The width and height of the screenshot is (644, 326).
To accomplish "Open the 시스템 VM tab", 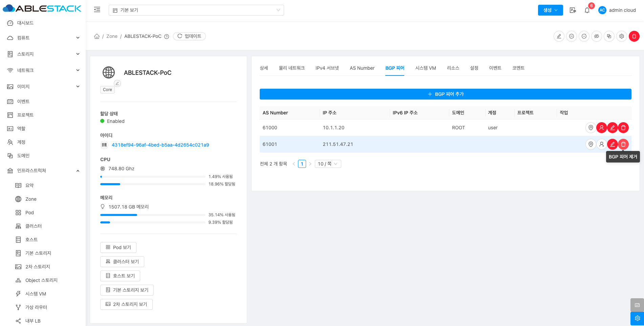I will tap(425, 68).
